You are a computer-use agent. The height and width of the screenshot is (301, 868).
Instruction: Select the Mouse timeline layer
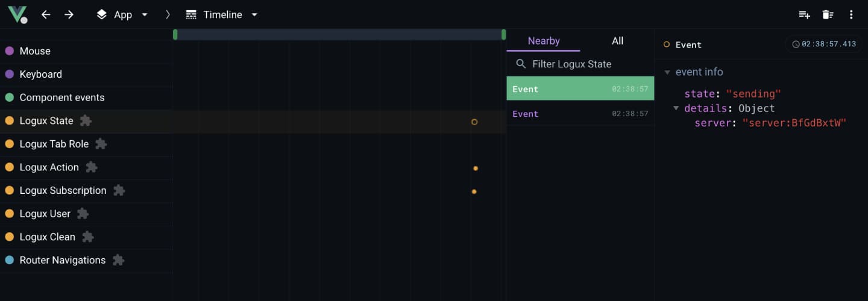[x=86, y=51]
